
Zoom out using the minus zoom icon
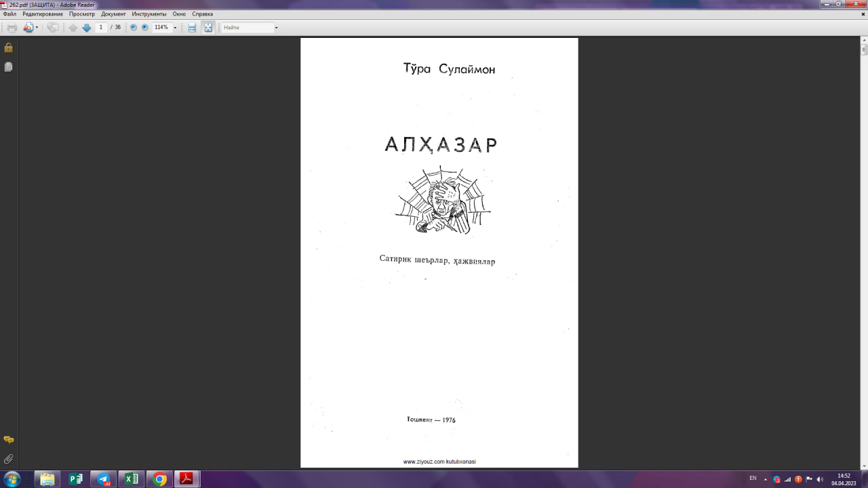[133, 27]
